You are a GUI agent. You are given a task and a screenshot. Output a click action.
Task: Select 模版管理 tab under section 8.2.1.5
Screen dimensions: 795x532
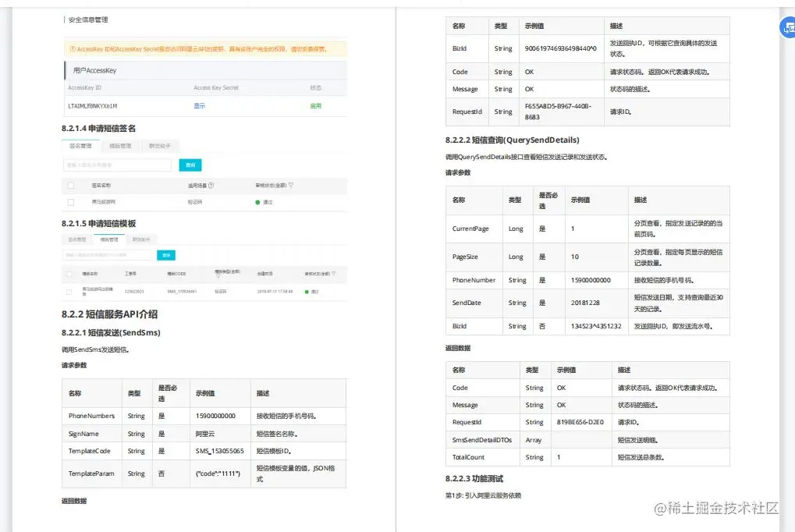109,239
